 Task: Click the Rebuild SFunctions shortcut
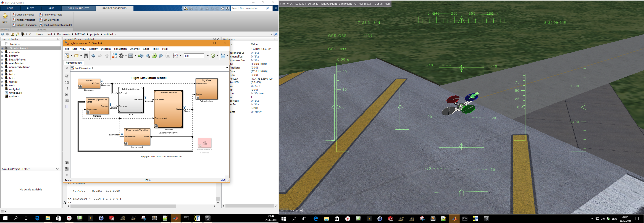24,25
